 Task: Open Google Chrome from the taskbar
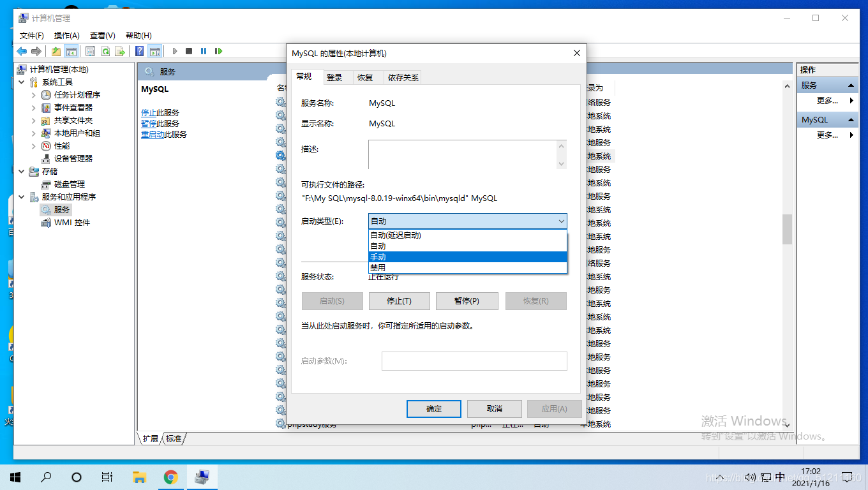170,477
